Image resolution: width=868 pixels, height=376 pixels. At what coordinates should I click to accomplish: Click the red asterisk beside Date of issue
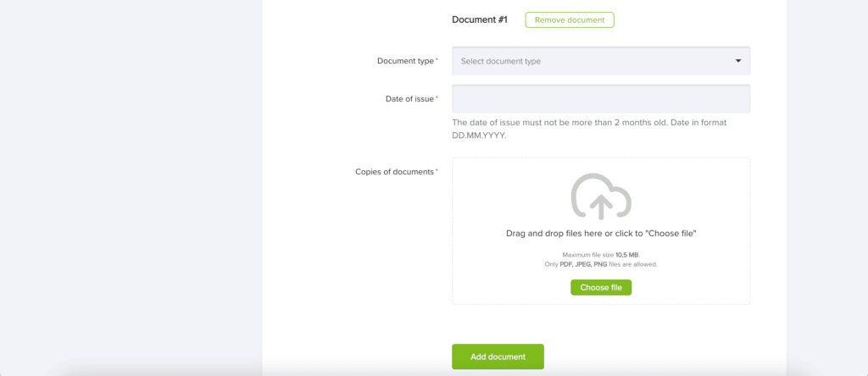437,97
